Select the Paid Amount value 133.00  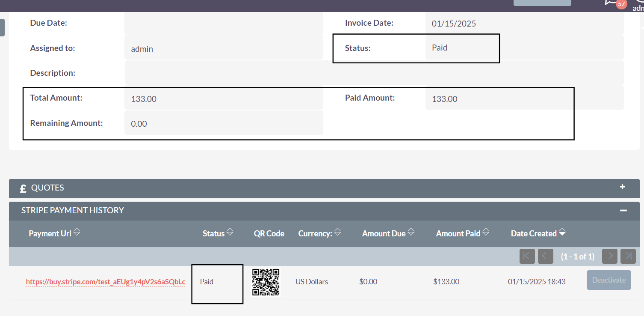pos(445,99)
